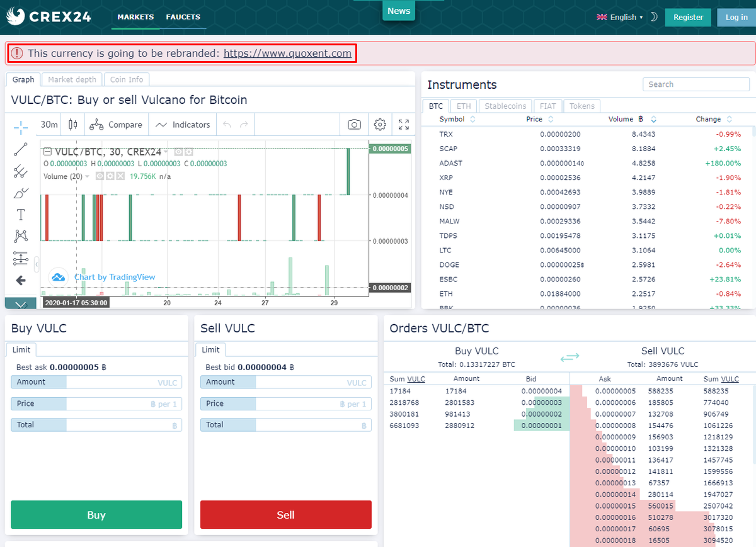This screenshot has height=547, width=756.
Task: Open Volume indicator settings gear
Action: click(x=110, y=176)
